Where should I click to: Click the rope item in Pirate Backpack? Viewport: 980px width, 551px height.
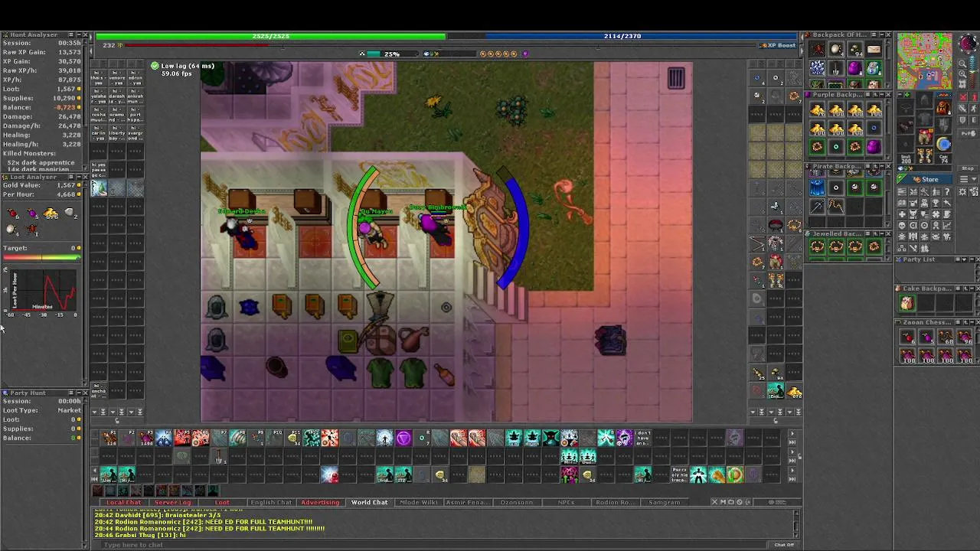click(836, 206)
